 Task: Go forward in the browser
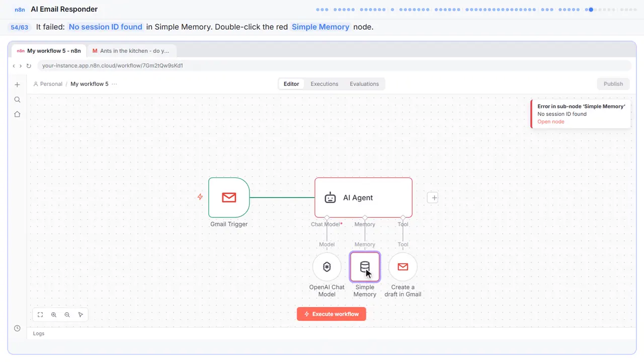[21, 66]
